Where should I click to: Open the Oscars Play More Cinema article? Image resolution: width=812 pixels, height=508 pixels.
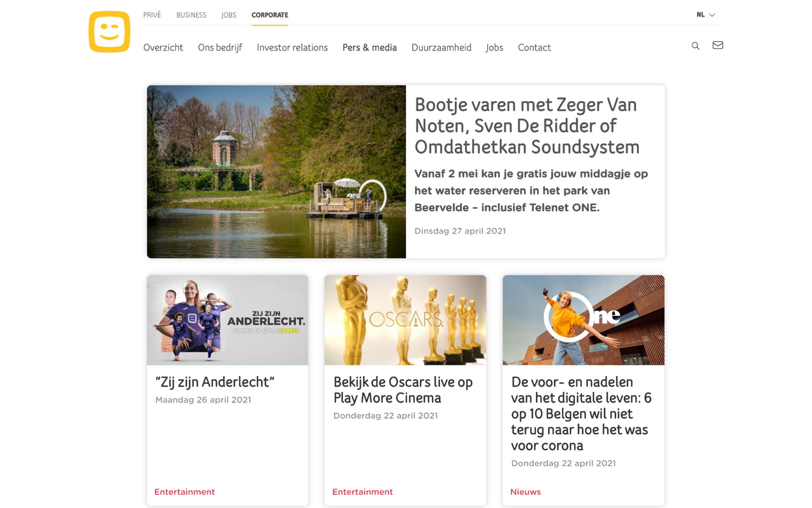[x=403, y=390]
